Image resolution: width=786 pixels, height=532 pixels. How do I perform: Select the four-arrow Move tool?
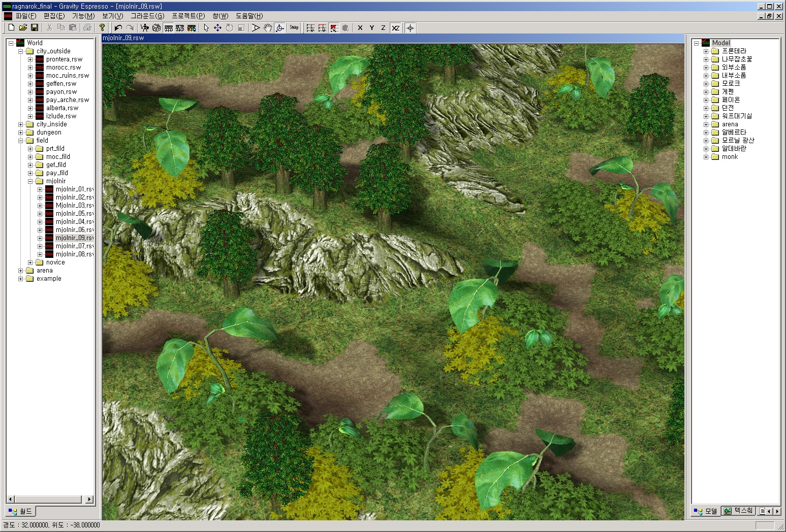[217, 28]
